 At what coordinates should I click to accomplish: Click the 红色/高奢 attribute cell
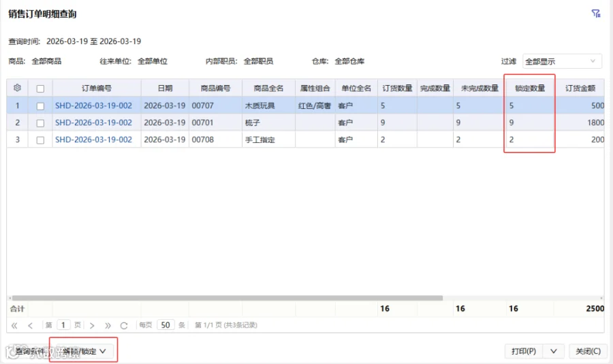315,105
